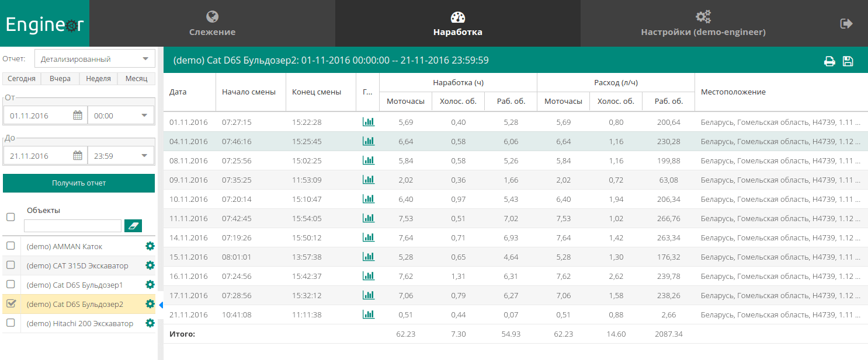The height and width of the screenshot is (360, 868).
Task: Click the save report floppy icon
Action: [x=848, y=61]
